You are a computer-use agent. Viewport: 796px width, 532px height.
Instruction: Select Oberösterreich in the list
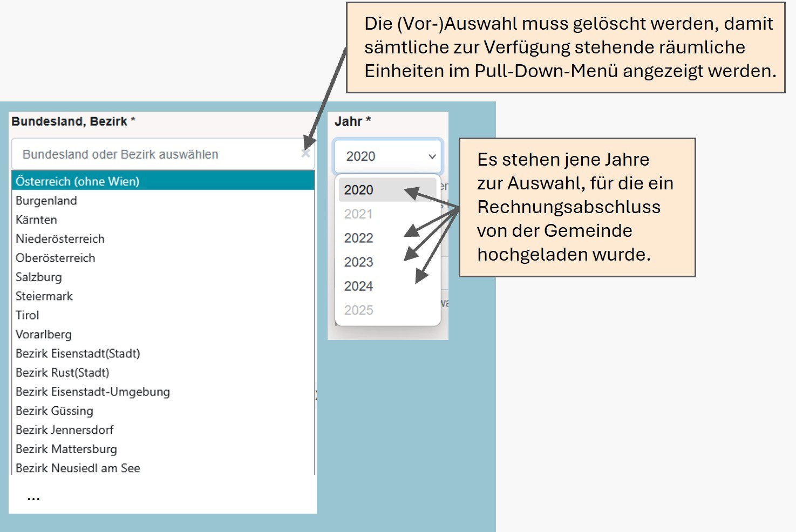click(x=55, y=258)
